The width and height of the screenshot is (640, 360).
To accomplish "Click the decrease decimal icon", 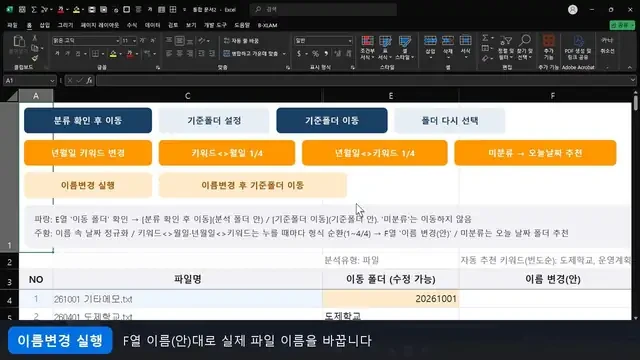I will pos(348,54).
